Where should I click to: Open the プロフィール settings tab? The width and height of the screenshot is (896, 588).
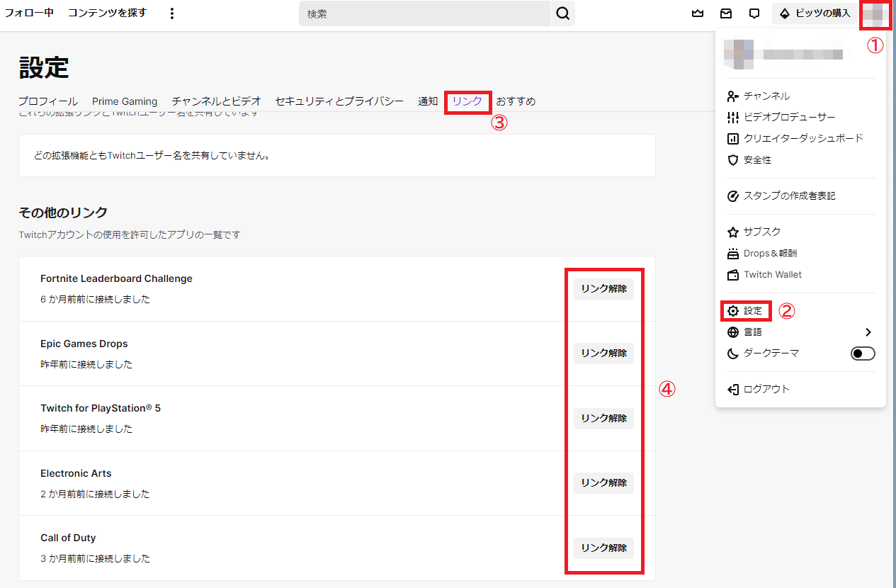pyautogui.click(x=48, y=101)
